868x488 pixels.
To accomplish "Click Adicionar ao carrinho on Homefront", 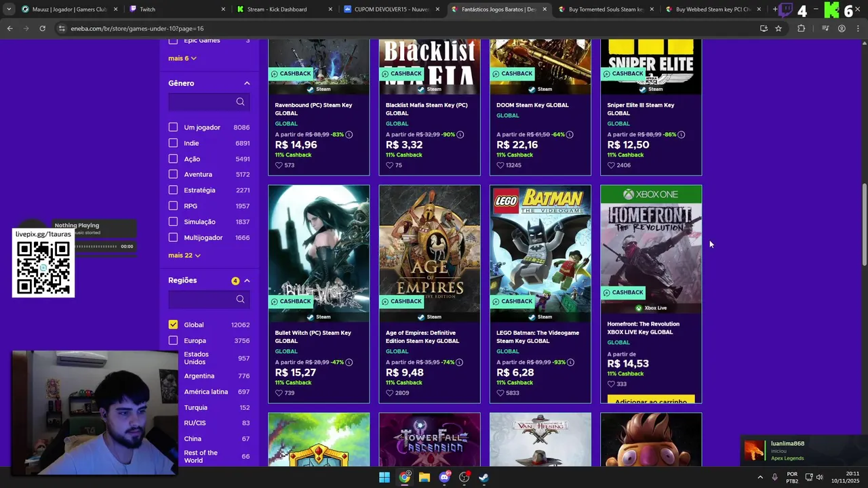I will (651, 400).
